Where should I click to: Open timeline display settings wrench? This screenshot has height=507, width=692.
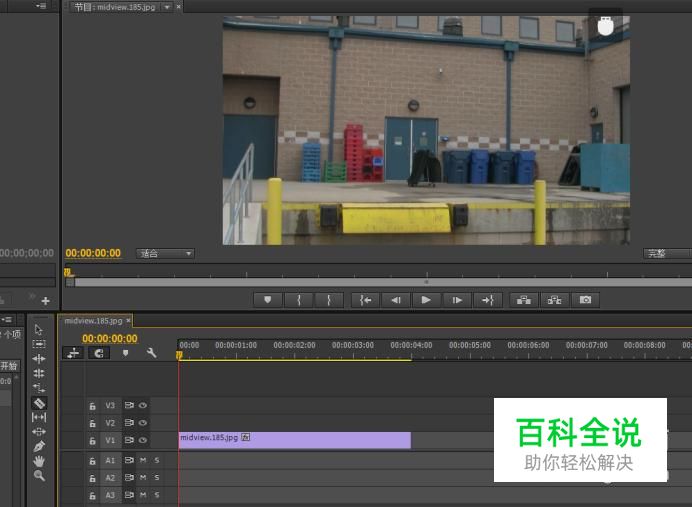tap(152, 353)
